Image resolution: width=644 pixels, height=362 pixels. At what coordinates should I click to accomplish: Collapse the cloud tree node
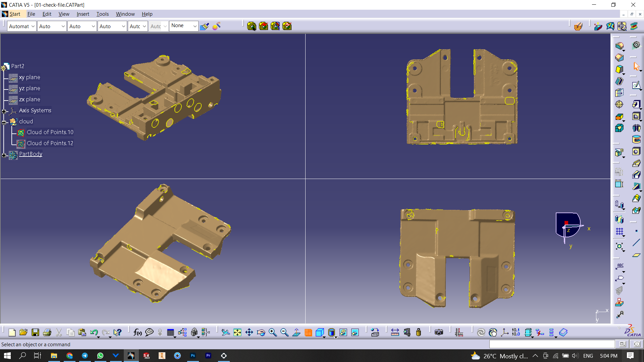pyautogui.click(x=4, y=122)
